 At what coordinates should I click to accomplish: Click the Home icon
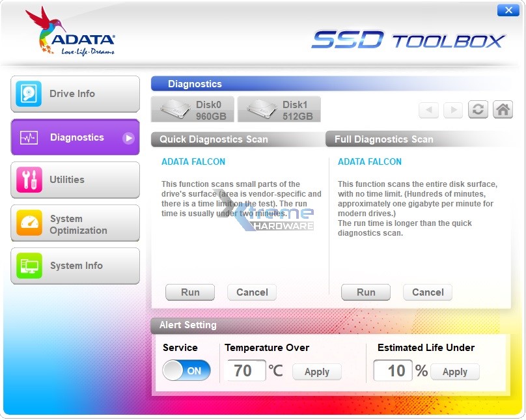(x=503, y=109)
